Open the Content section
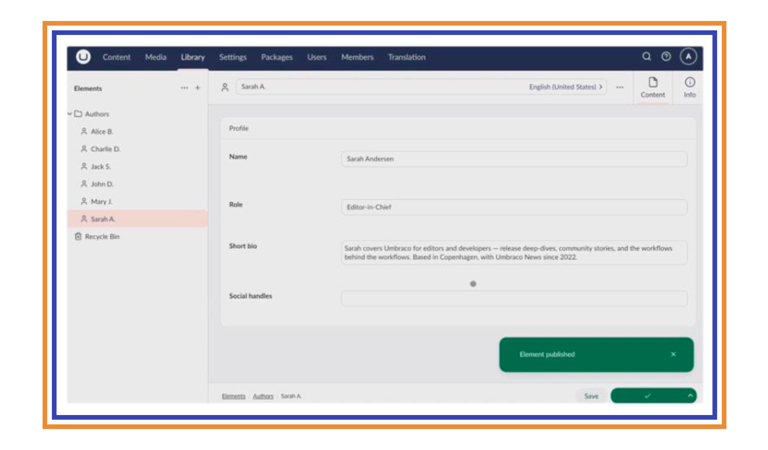The width and height of the screenshot is (768, 450). 117,57
